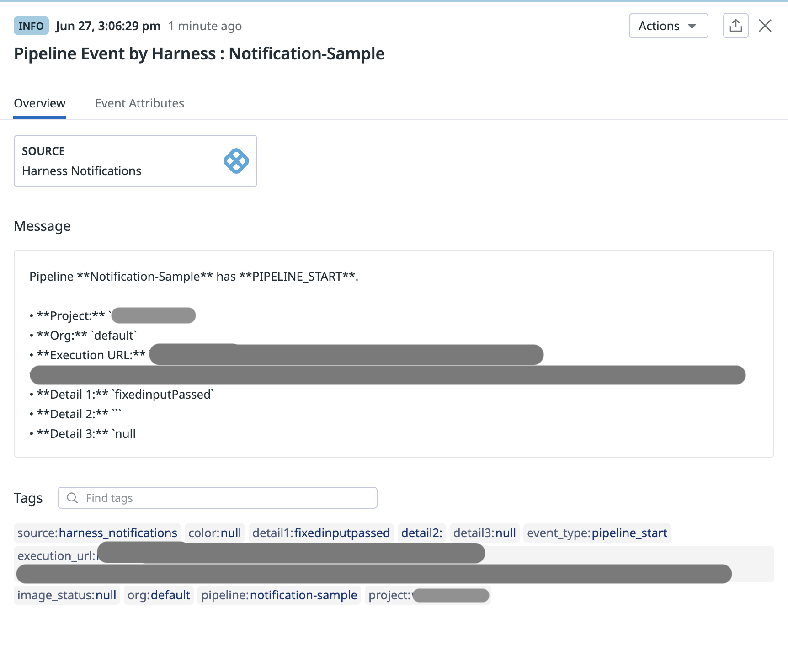The height and width of the screenshot is (672, 788).
Task: Close the event details panel
Action: (x=765, y=26)
